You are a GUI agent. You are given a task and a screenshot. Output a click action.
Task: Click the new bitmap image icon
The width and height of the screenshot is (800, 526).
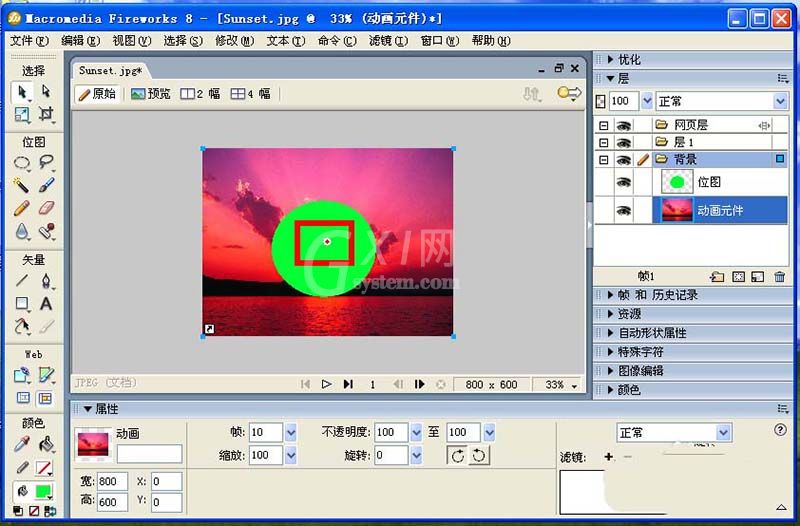coord(758,277)
